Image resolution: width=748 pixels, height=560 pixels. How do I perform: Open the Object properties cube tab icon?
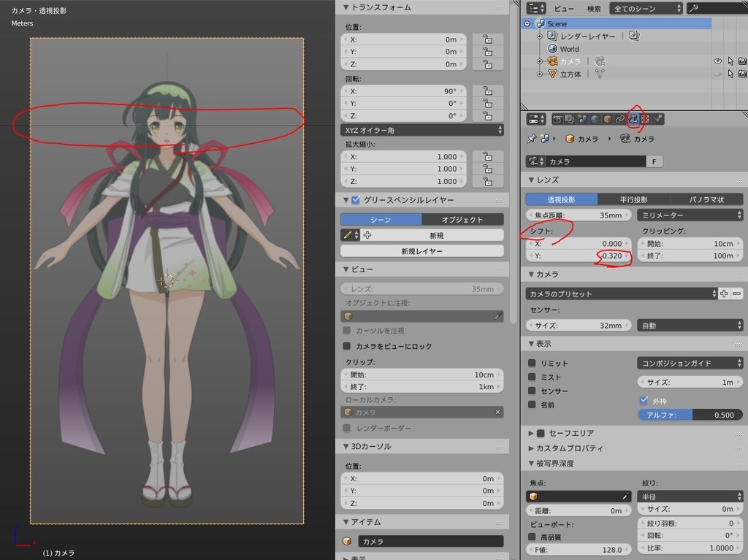608,119
